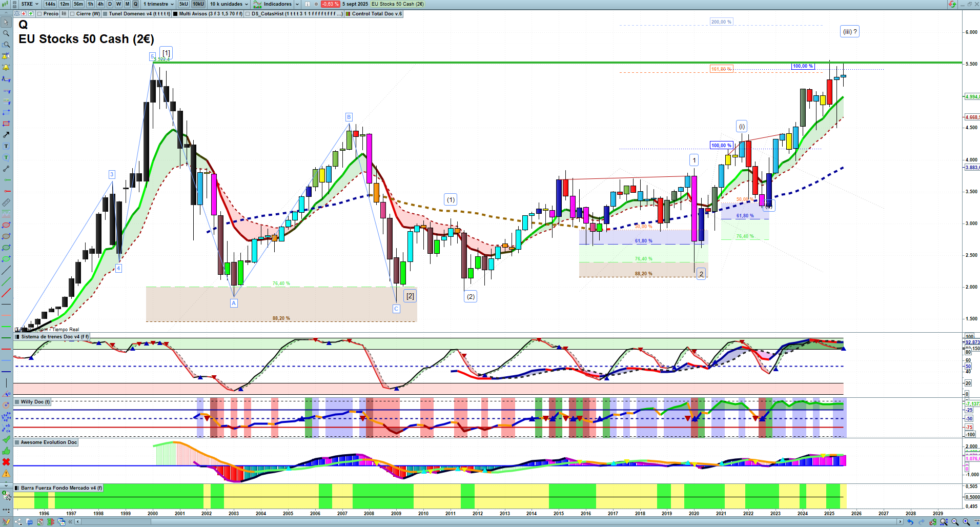
Task: Select the blue rectangle drawing tool
Action: pos(6,112)
